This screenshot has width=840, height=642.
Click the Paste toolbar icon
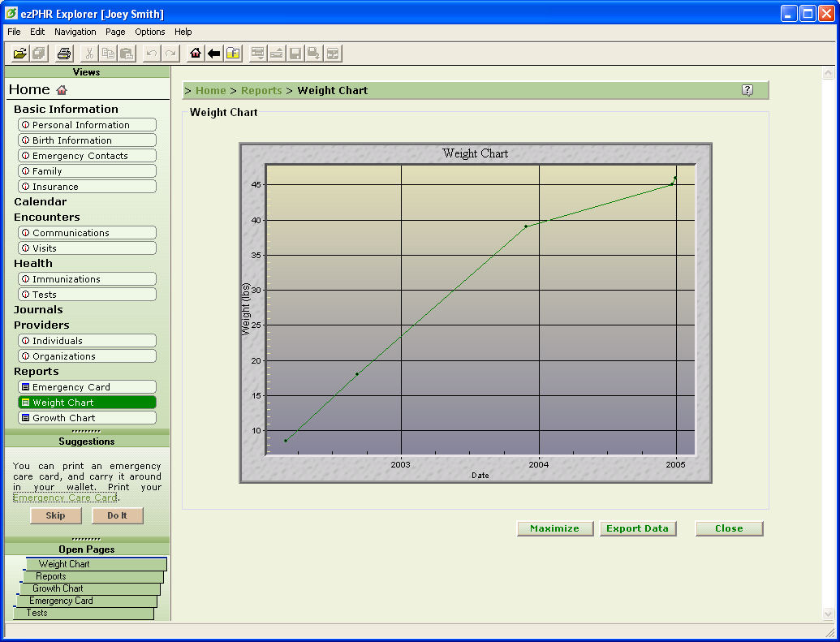pos(127,53)
